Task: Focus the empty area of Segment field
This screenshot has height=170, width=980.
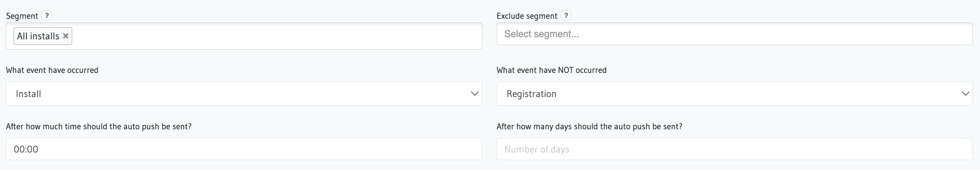Action: [x=276, y=36]
